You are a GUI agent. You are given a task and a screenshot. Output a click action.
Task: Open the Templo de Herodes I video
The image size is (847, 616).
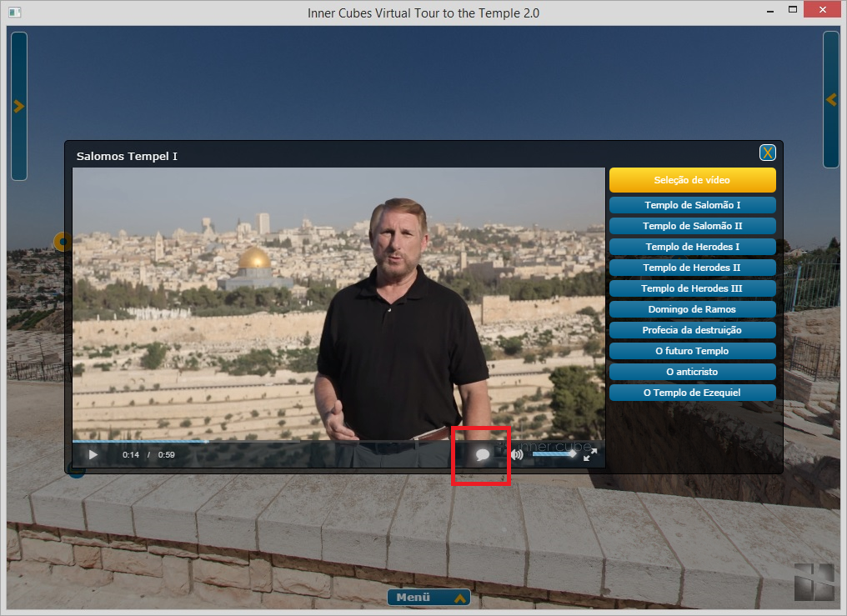693,247
